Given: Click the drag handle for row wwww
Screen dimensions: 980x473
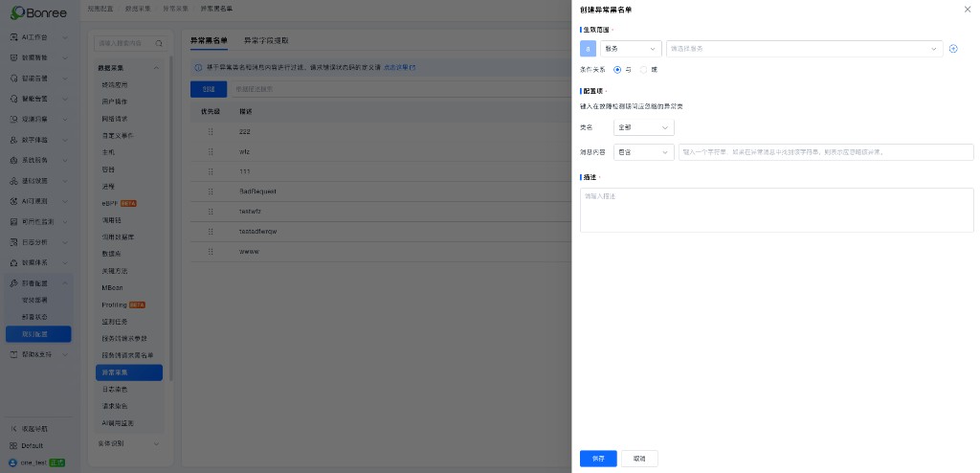Looking at the screenshot, I should tap(211, 252).
